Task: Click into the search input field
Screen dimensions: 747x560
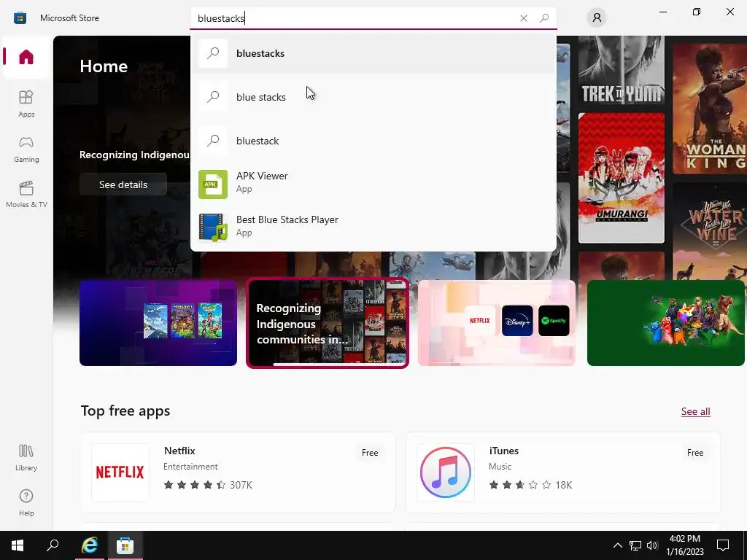Action: [x=355, y=18]
